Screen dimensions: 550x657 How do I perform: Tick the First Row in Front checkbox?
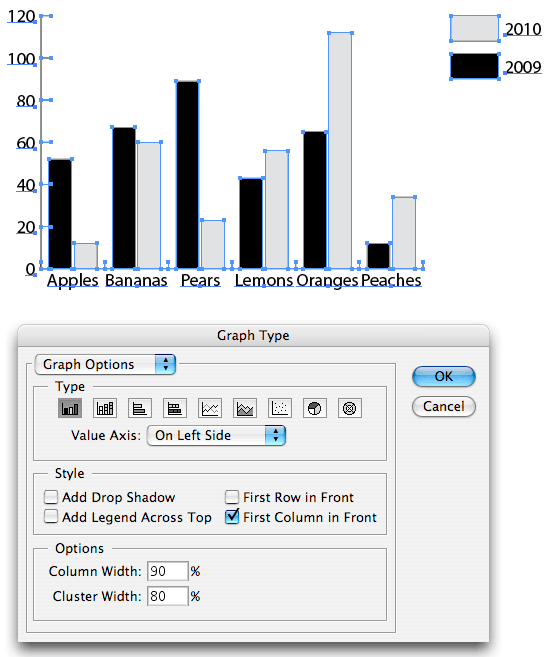pos(232,497)
